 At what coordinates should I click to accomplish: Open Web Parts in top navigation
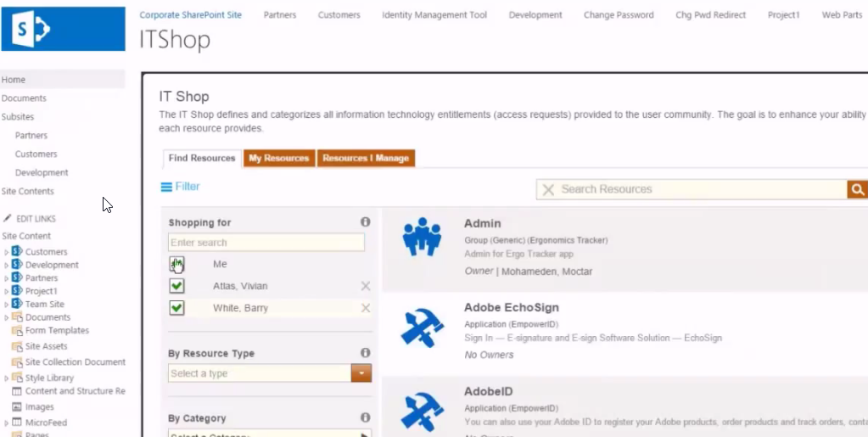(x=842, y=15)
